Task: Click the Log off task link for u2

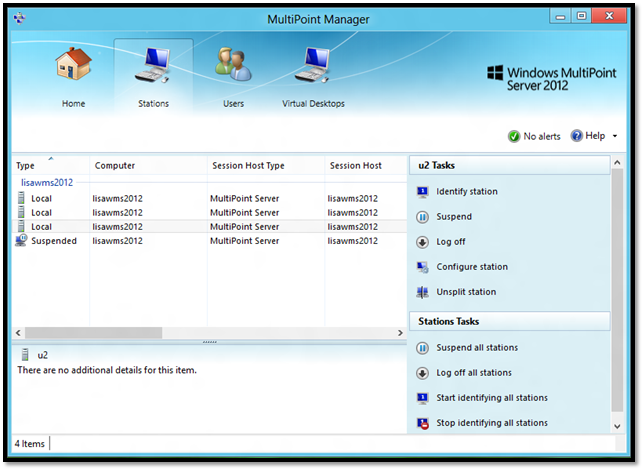Action: pyautogui.click(x=451, y=242)
